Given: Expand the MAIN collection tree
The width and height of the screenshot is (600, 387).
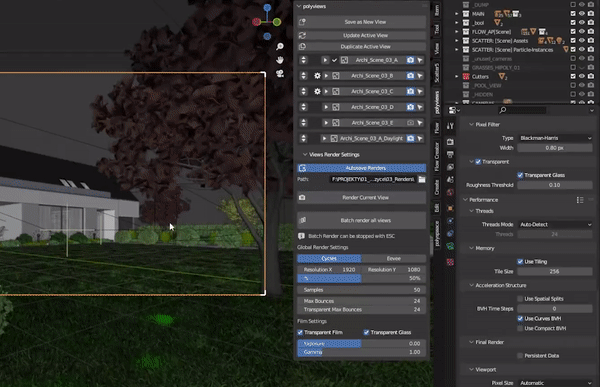Looking at the screenshot, I should pos(457,14).
